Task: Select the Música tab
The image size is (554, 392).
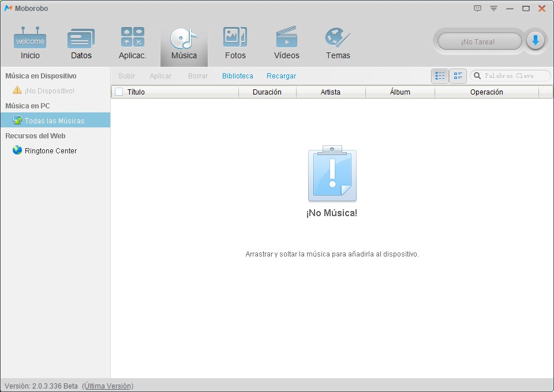Action: (184, 43)
